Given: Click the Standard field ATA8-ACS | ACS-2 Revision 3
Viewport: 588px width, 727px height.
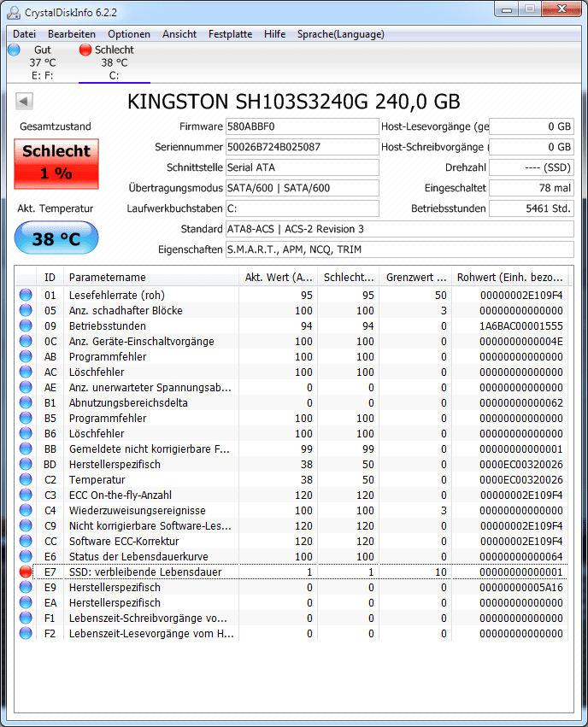Looking at the screenshot, I should 400,229.
